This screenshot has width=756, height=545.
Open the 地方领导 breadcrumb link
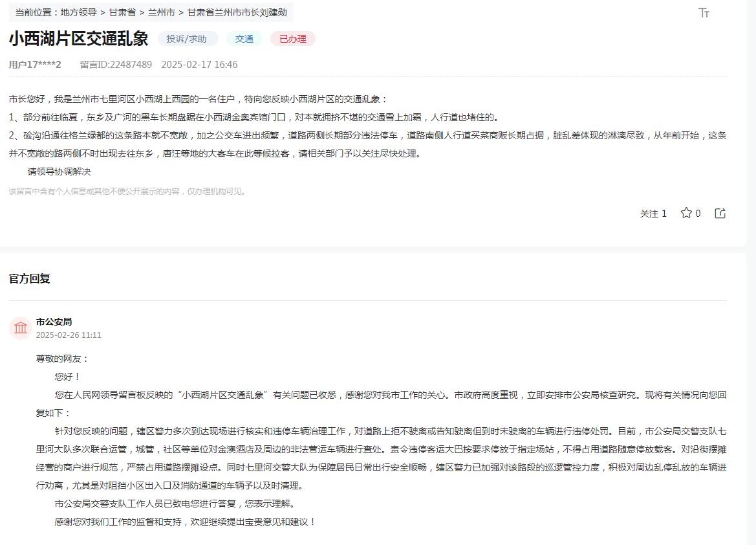click(78, 12)
